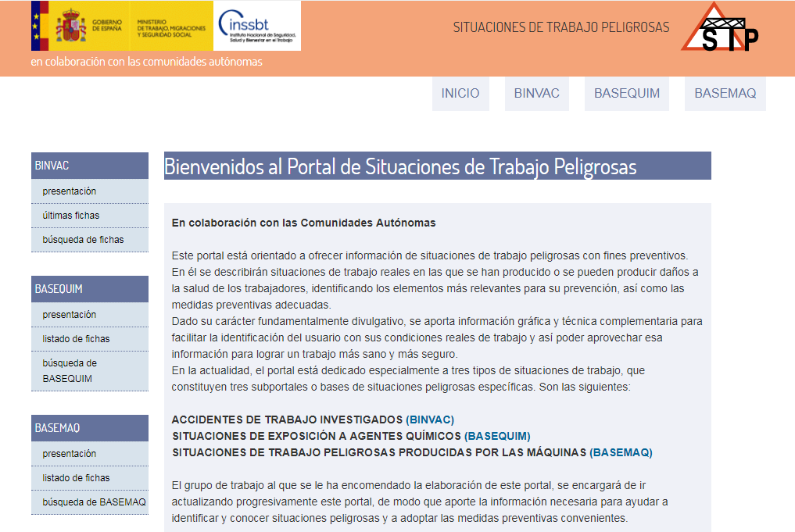Open presentación under the BINVAC sidebar
Screen dimensions: 795x532
click(x=90, y=191)
